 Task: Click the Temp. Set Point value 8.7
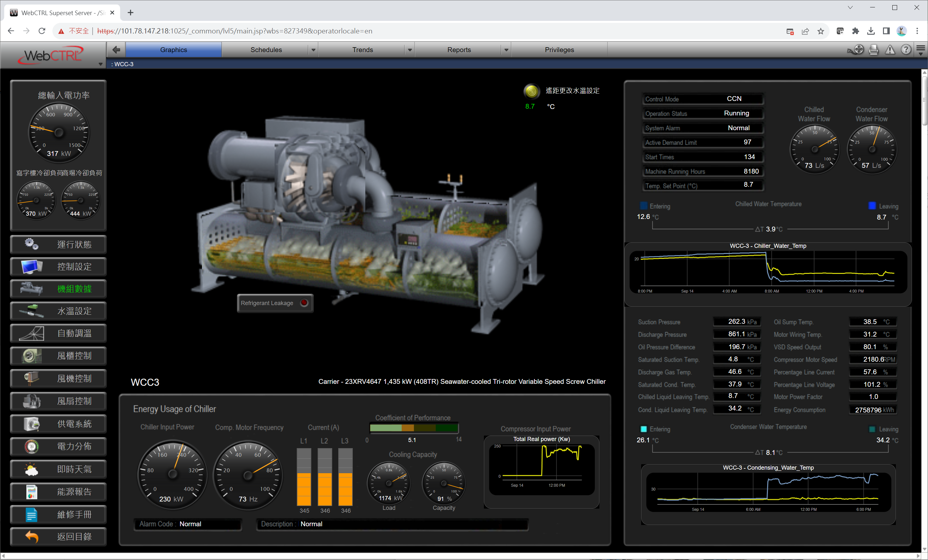tap(748, 185)
